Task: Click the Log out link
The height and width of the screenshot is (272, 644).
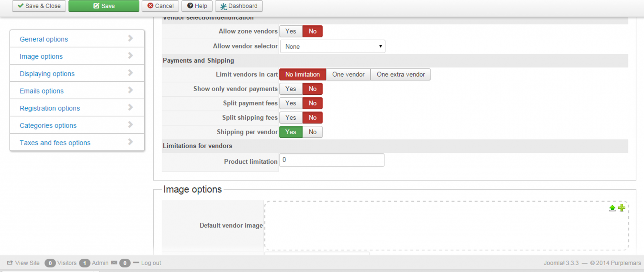Action: click(x=151, y=263)
